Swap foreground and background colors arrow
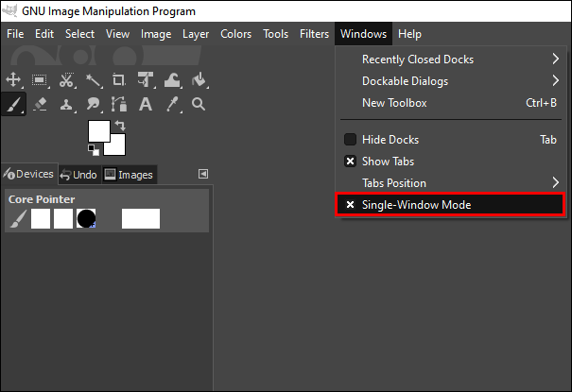Screen dimensions: 572x392 pos(120,126)
